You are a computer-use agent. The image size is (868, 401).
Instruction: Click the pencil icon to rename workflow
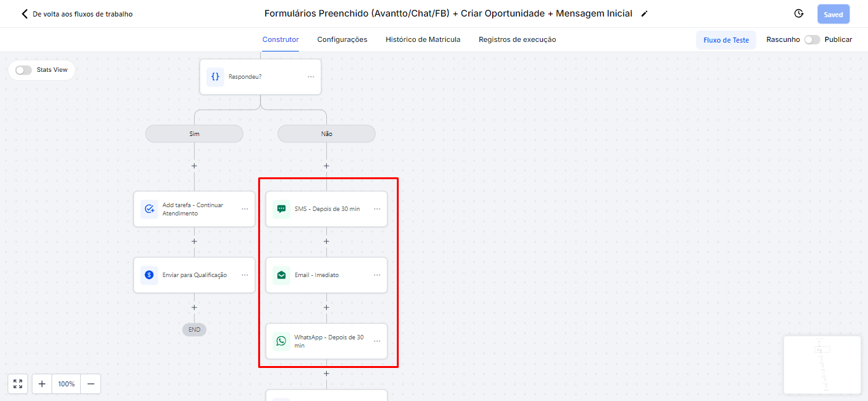click(x=644, y=14)
